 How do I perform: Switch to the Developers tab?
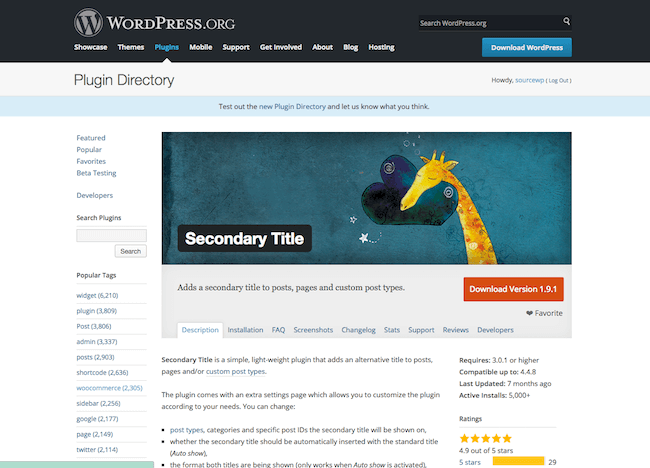(495, 330)
